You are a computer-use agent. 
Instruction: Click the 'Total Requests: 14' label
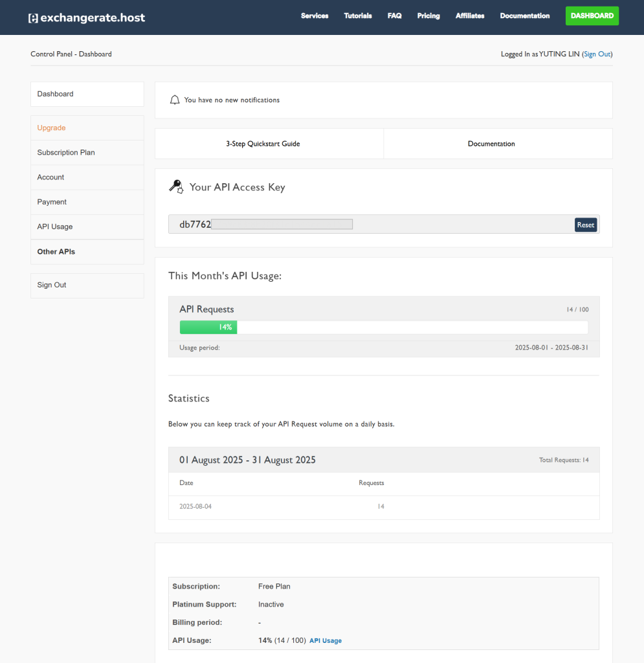pos(564,460)
